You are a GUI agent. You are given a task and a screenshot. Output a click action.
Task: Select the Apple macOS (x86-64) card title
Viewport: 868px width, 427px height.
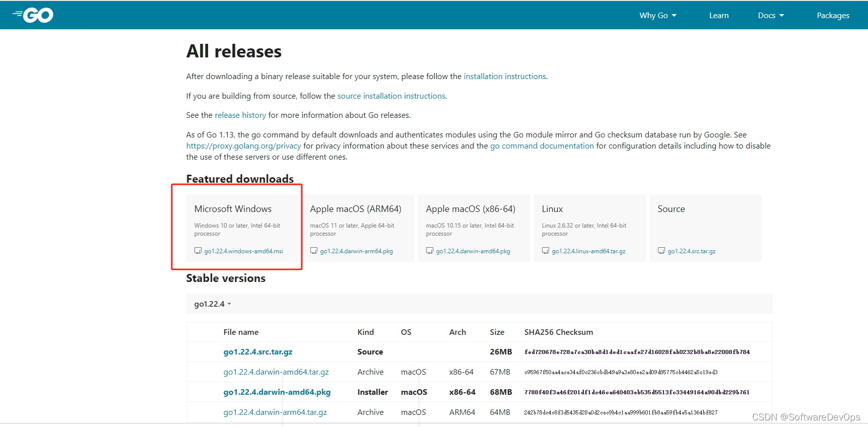click(471, 209)
